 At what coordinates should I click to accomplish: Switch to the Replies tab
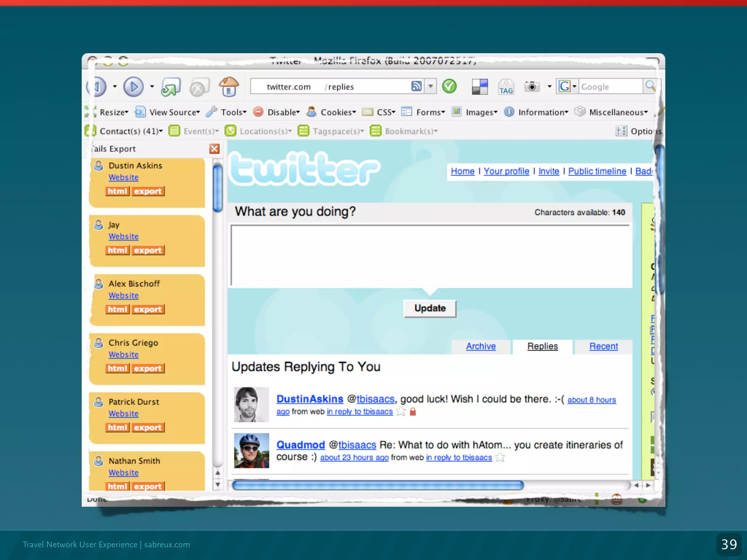pyautogui.click(x=542, y=346)
